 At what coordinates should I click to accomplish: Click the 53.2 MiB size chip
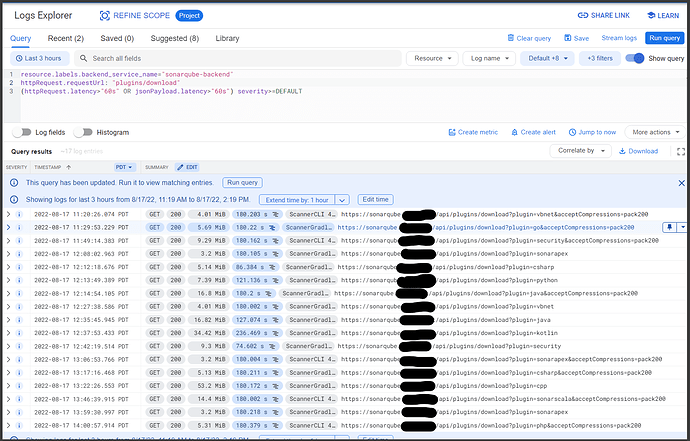[x=208, y=386]
